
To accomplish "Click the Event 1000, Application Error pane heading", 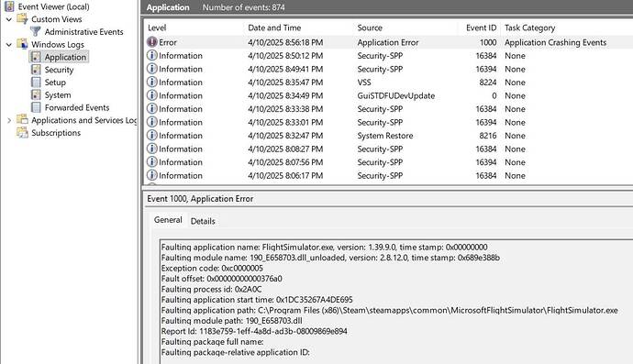I will pos(200,199).
